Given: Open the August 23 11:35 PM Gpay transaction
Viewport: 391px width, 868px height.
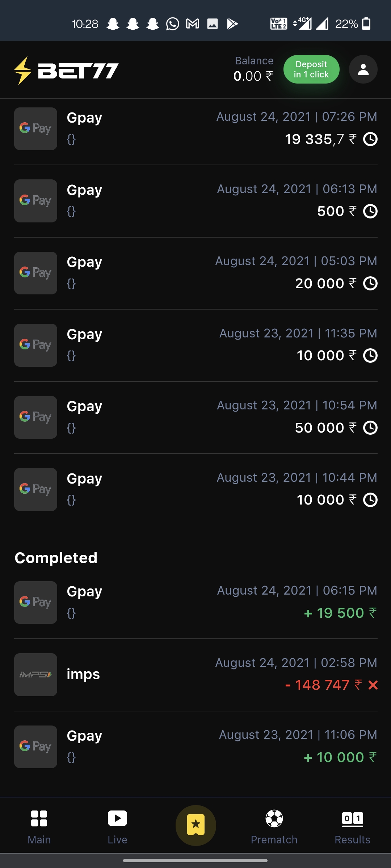Looking at the screenshot, I should (x=195, y=345).
